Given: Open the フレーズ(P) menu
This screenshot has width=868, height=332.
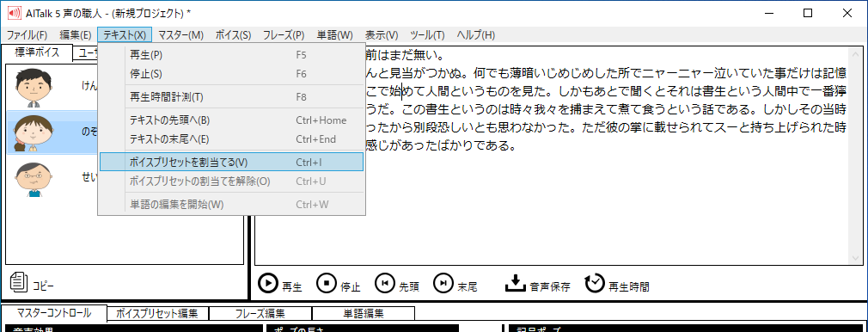Looking at the screenshot, I should point(284,35).
